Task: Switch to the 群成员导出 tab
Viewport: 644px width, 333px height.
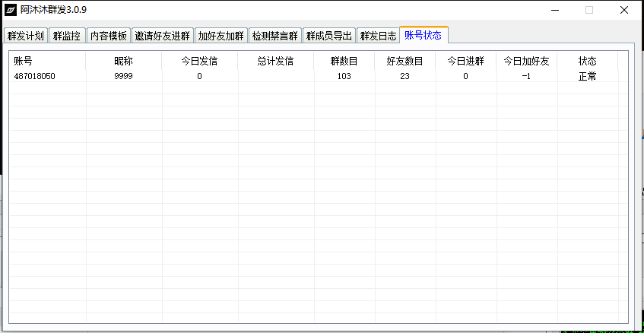Action: [x=328, y=36]
